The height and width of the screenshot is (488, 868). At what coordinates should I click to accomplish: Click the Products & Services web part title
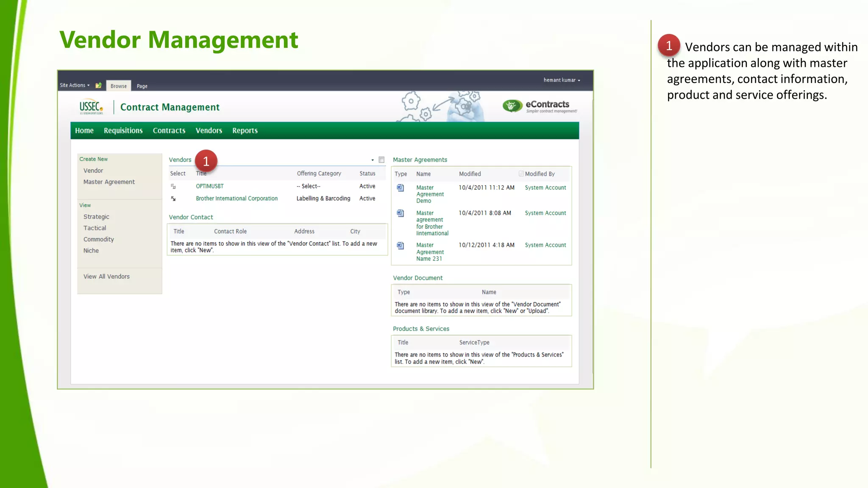[421, 329]
